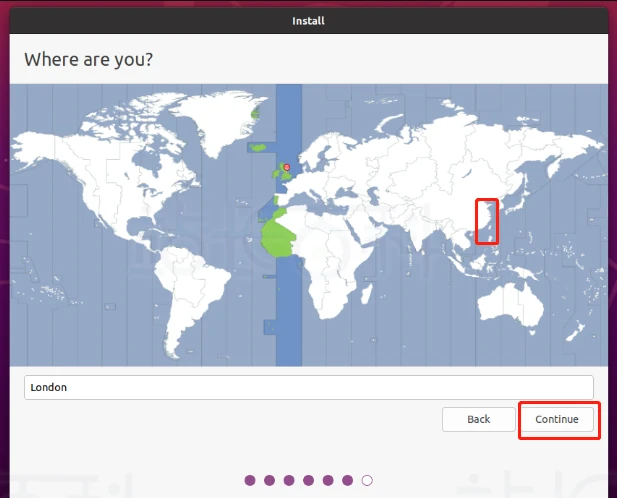The image size is (617, 498).
Task: Click the last hollow progress dot
Action: pos(367,480)
